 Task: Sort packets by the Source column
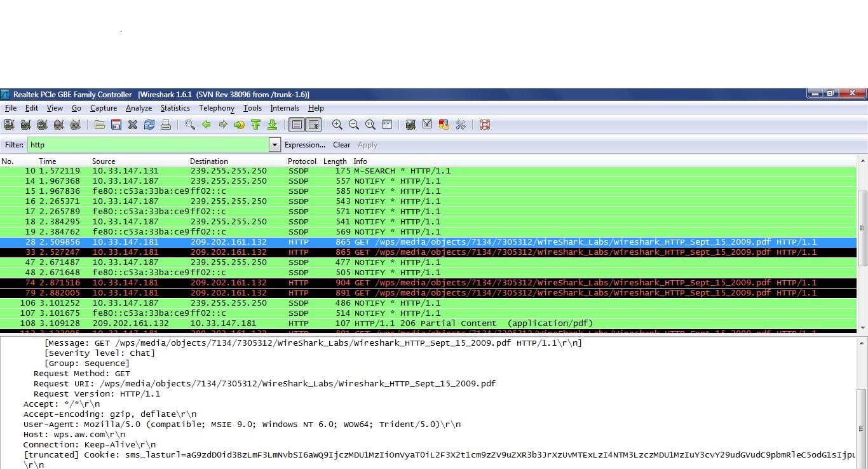pyautogui.click(x=139, y=161)
